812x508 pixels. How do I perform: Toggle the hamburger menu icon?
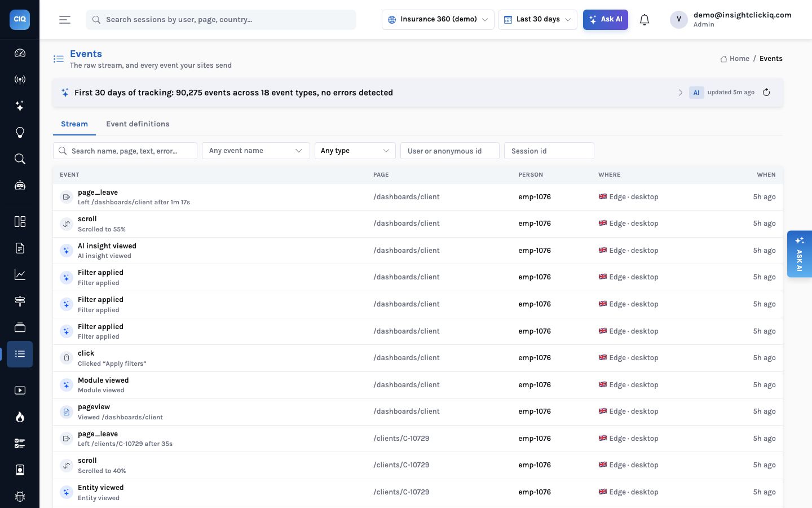[65, 20]
